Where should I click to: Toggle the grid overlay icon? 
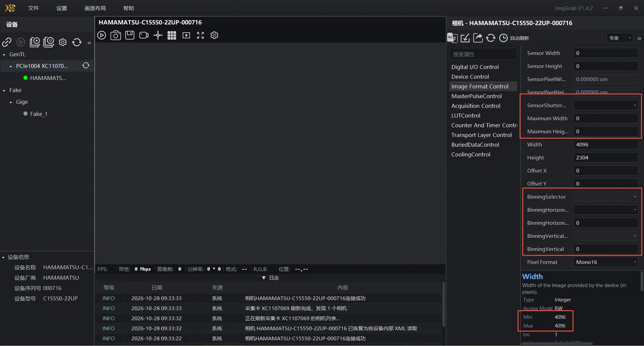tap(172, 36)
